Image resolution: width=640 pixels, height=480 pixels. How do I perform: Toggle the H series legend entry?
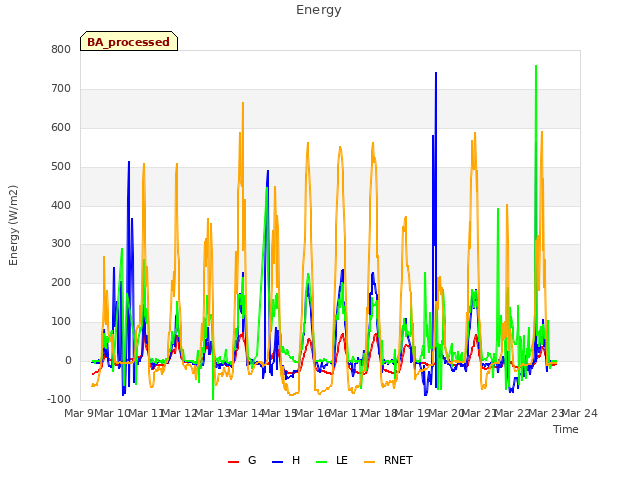click(x=286, y=460)
